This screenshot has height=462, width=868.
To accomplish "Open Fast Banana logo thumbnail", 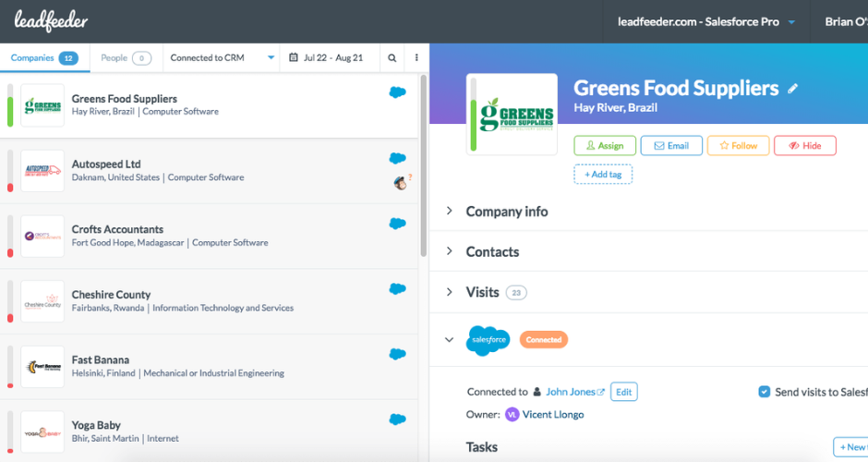I will 42,367.
